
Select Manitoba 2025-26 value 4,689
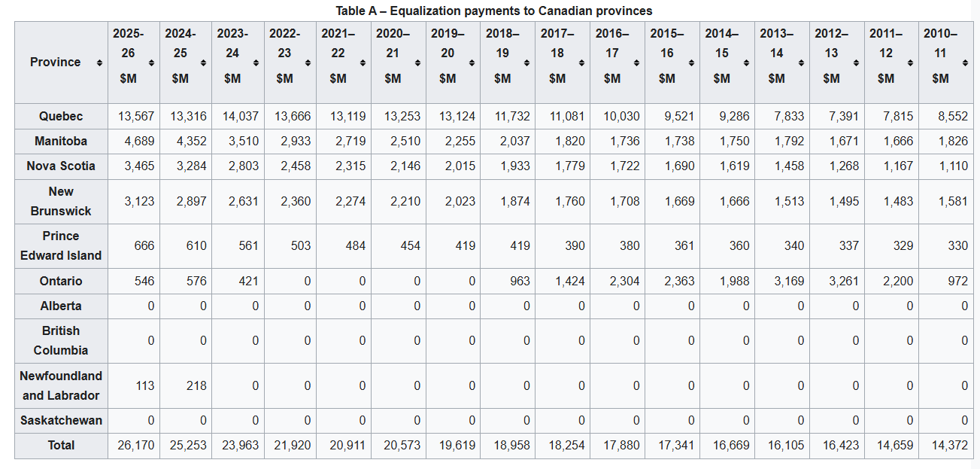pyautogui.click(x=139, y=141)
